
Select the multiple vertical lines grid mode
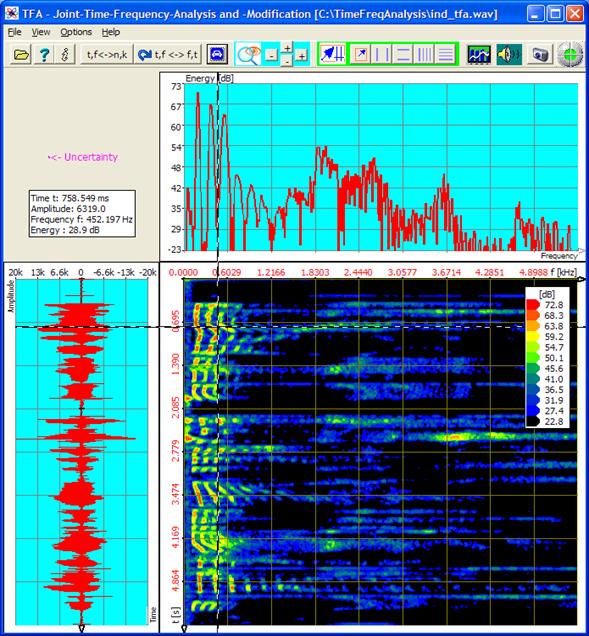425,54
